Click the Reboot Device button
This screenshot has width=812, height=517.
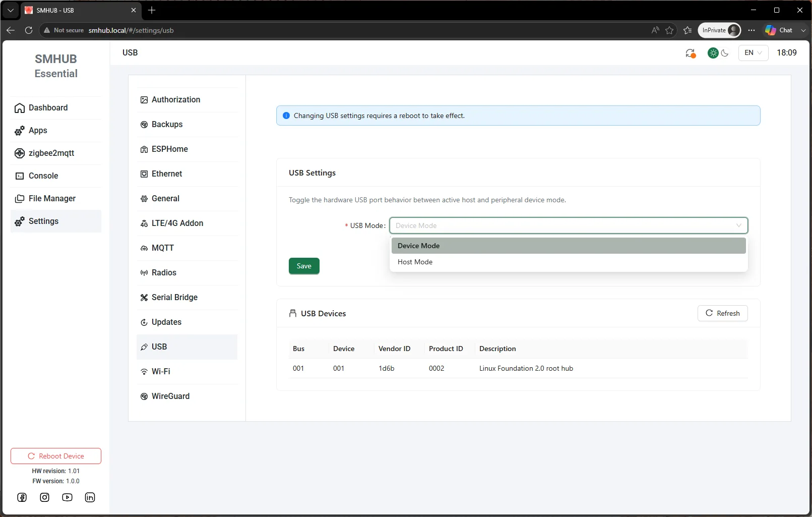[x=56, y=456]
